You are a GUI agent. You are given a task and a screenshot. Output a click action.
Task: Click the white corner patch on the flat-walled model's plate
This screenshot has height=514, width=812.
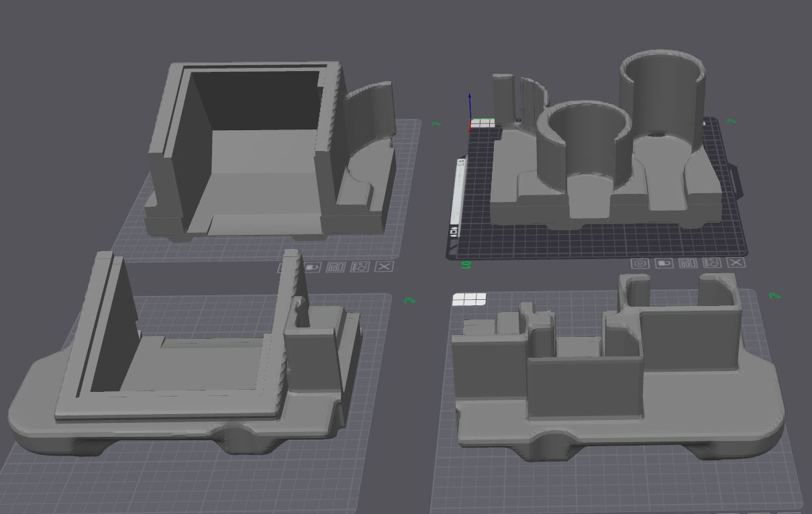tap(470, 299)
